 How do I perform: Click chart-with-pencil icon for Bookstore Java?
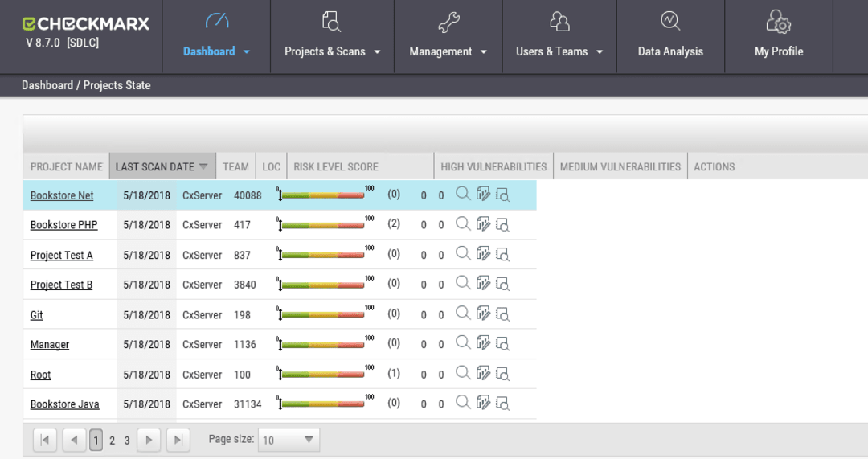tap(483, 402)
